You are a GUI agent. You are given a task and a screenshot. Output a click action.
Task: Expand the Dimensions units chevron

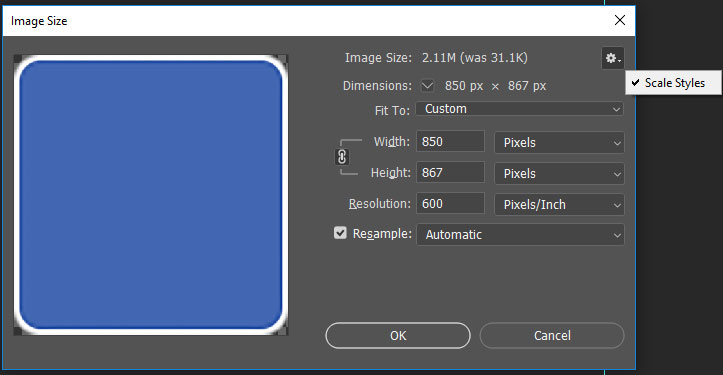[427, 85]
